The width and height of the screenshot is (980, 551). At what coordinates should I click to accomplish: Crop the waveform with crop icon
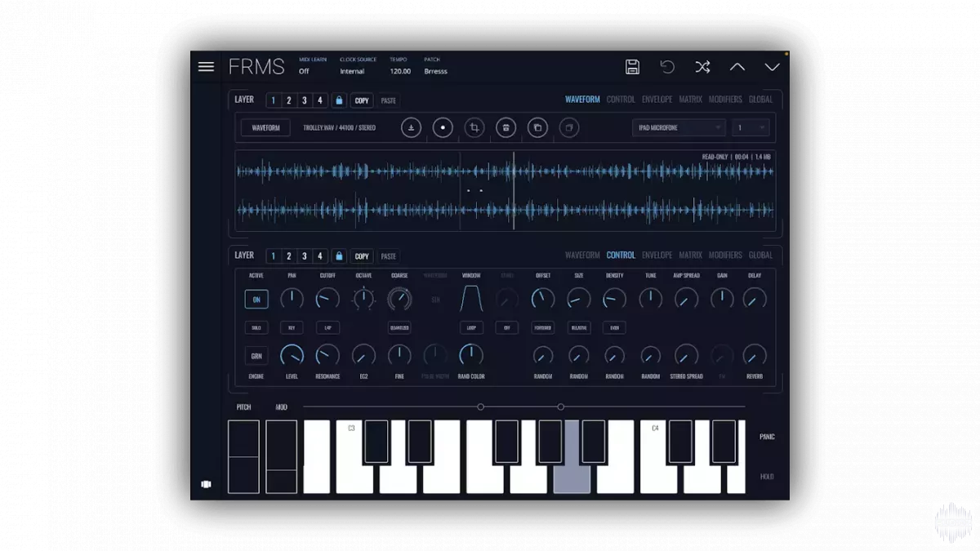pos(474,128)
